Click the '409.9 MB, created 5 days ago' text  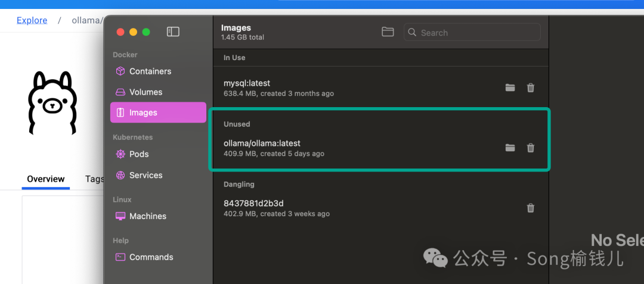[x=274, y=154]
